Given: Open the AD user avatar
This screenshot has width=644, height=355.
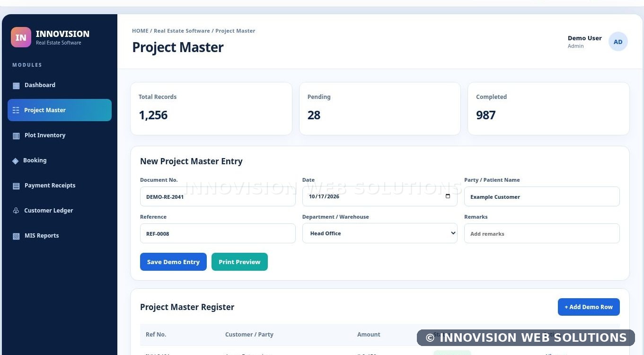Looking at the screenshot, I should tap(618, 42).
